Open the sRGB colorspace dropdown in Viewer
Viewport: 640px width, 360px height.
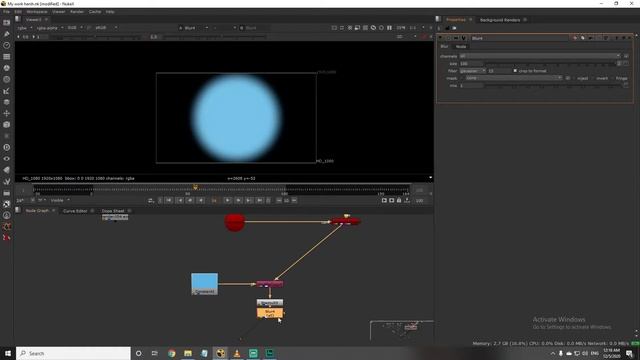coord(106,28)
